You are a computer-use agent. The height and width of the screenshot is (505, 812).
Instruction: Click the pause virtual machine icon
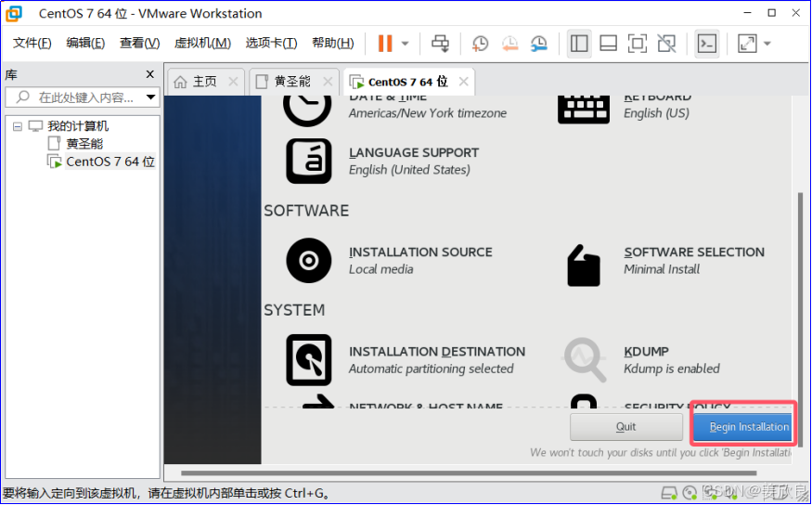point(385,44)
